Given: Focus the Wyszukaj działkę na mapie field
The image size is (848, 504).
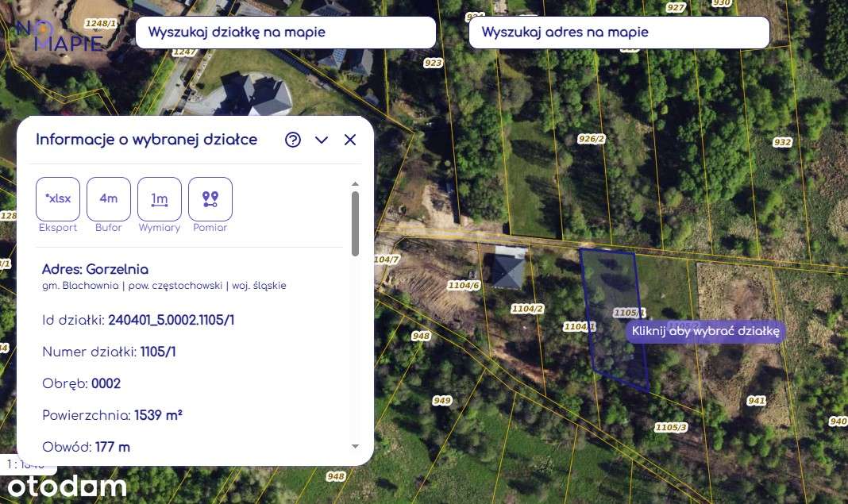Looking at the screenshot, I should [286, 33].
